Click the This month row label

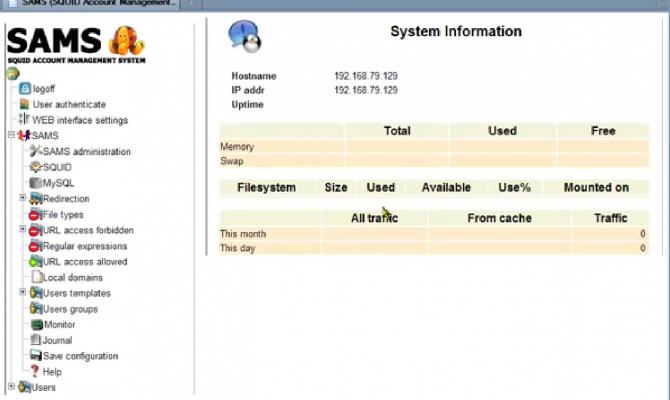[243, 234]
